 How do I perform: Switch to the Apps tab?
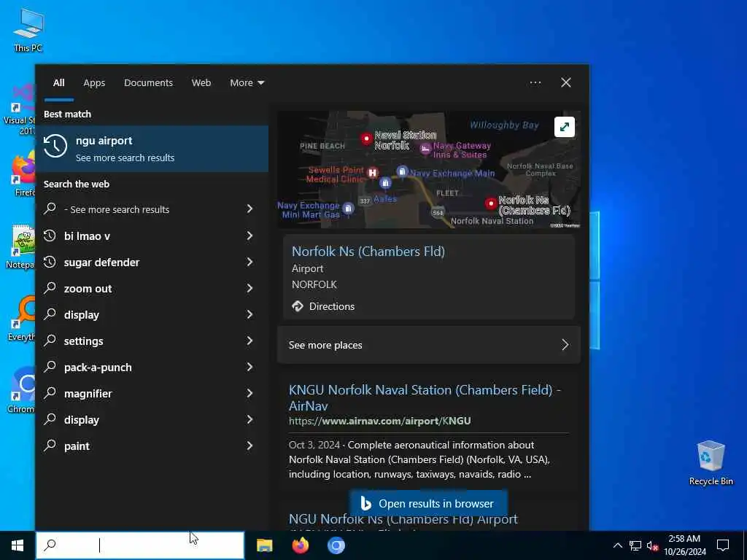(94, 82)
